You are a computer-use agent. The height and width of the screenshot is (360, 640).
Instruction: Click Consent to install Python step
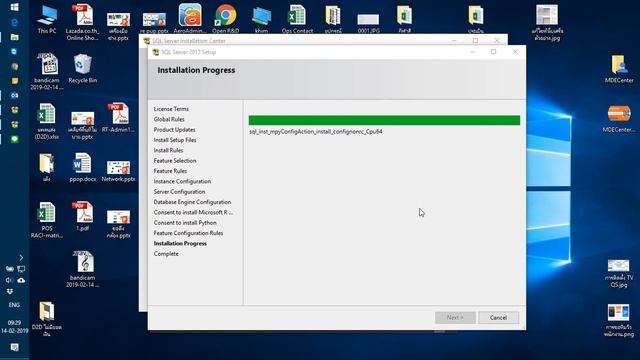pos(185,223)
